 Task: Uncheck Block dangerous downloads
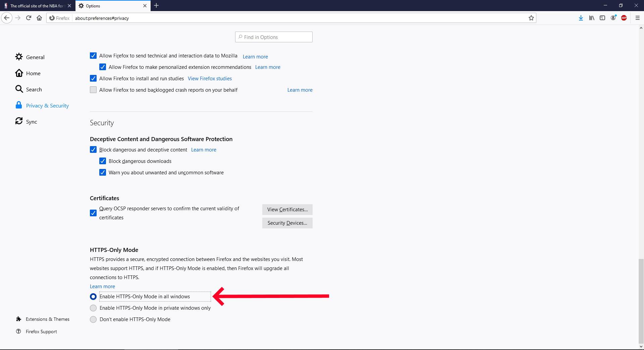click(x=102, y=161)
